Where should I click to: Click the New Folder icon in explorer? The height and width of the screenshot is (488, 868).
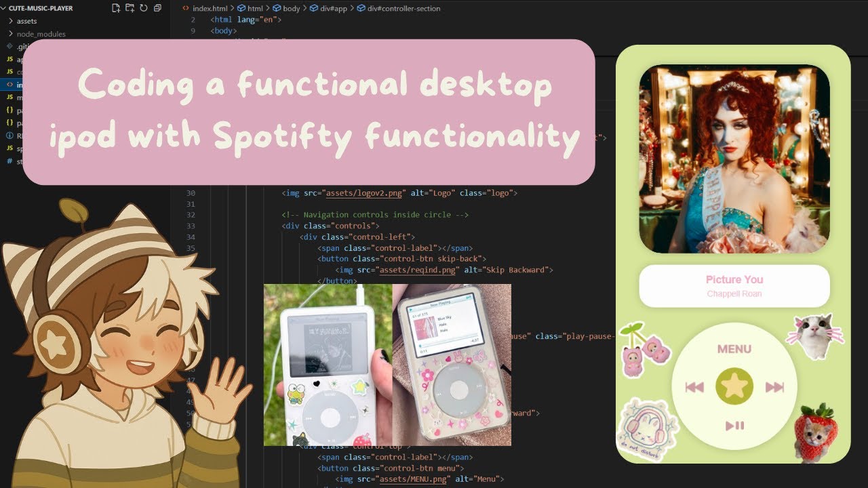pos(130,8)
